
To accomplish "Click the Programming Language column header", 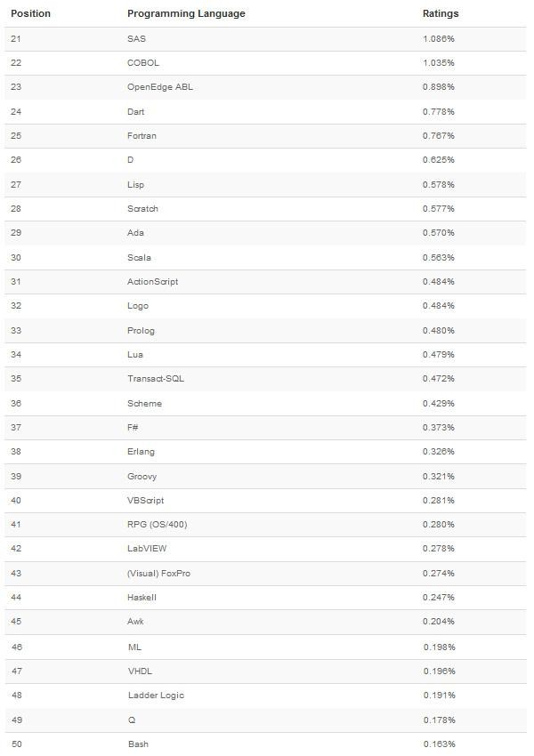I will point(186,13).
